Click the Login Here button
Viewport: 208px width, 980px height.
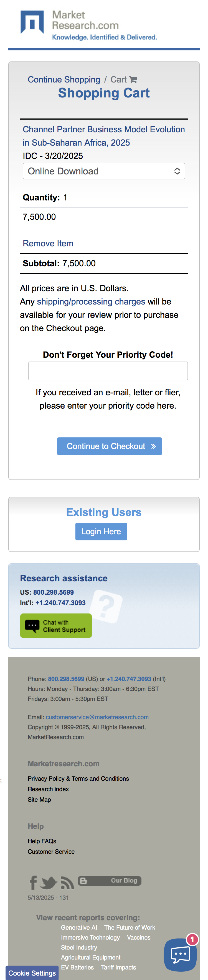101,531
